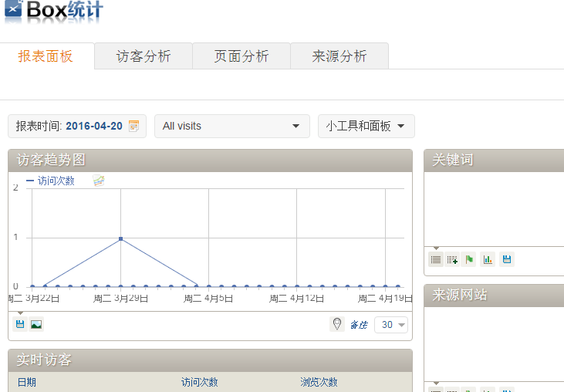The width and height of the screenshot is (564, 392).
Task: Click green goals flag icon in 关键词 widget
Action: 470,259
